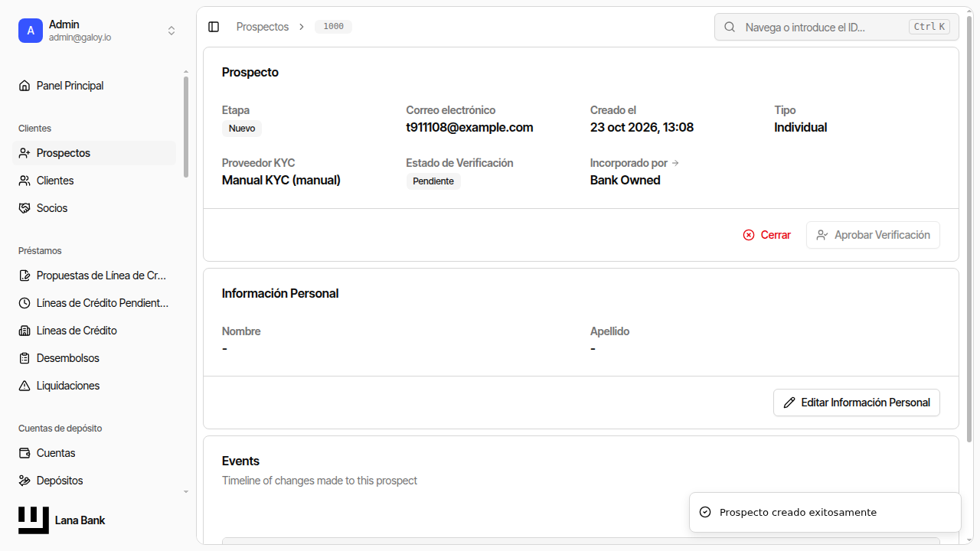Click the Socios handshake icon
980x551 pixels.
[24, 208]
